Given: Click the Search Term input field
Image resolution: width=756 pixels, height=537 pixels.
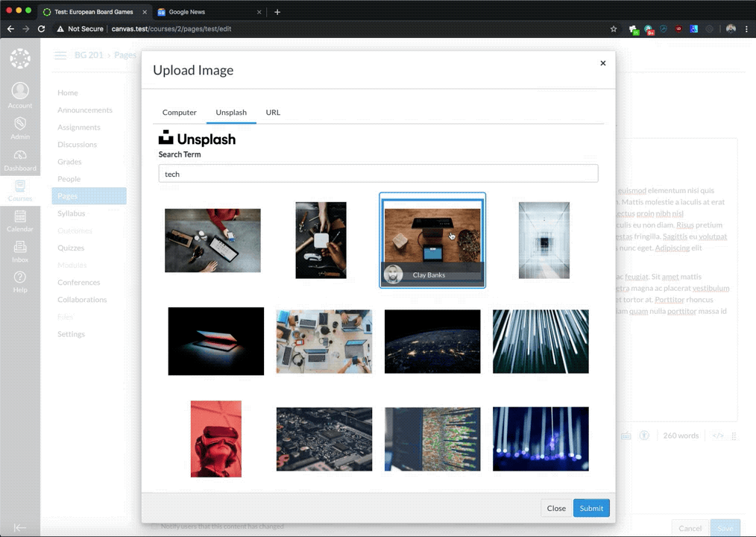Looking at the screenshot, I should pos(379,174).
